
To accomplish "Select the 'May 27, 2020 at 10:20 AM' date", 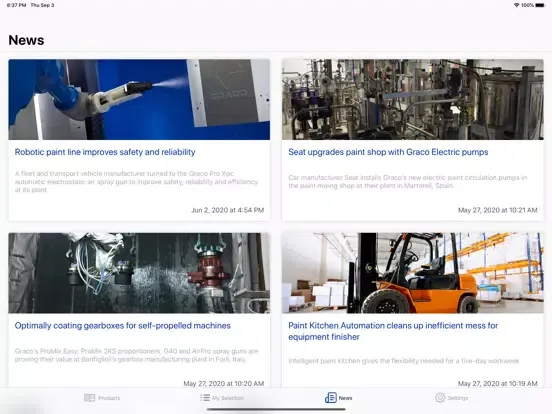I will point(224,383).
